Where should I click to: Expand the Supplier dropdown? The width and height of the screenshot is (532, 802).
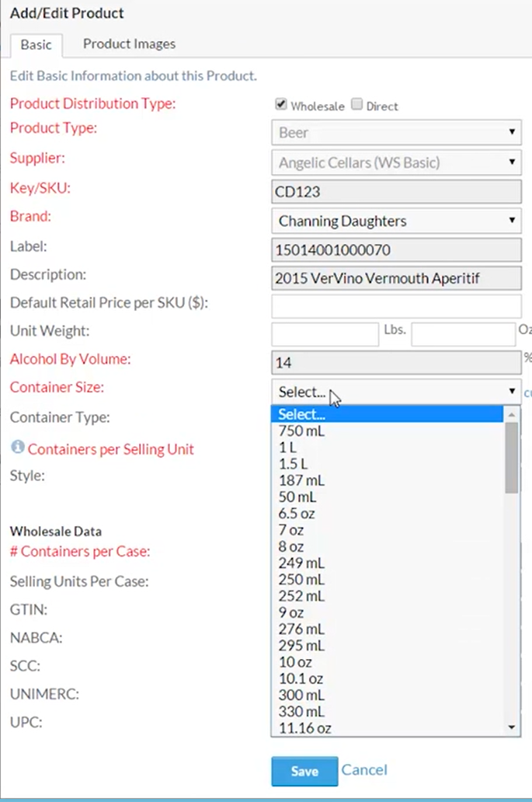point(396,162)
